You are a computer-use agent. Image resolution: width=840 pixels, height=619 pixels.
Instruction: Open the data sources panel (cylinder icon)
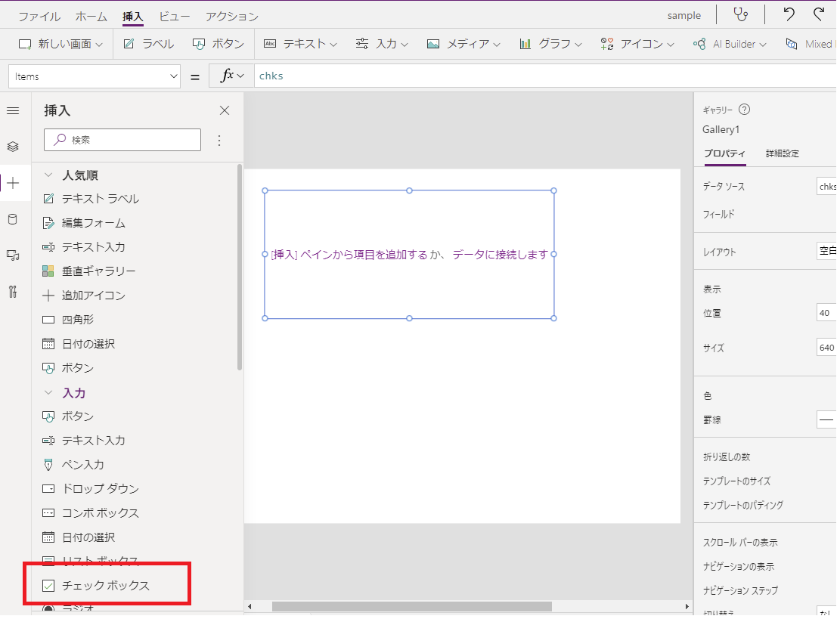pos(13,218)
